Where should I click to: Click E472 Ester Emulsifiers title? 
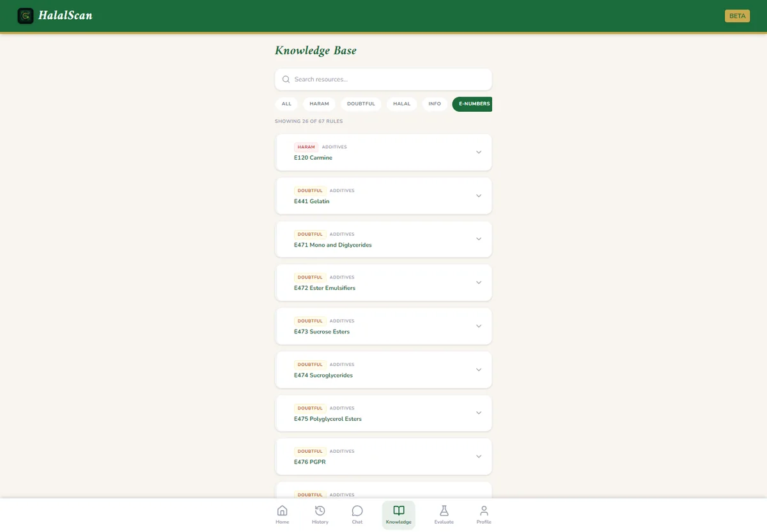325,288
